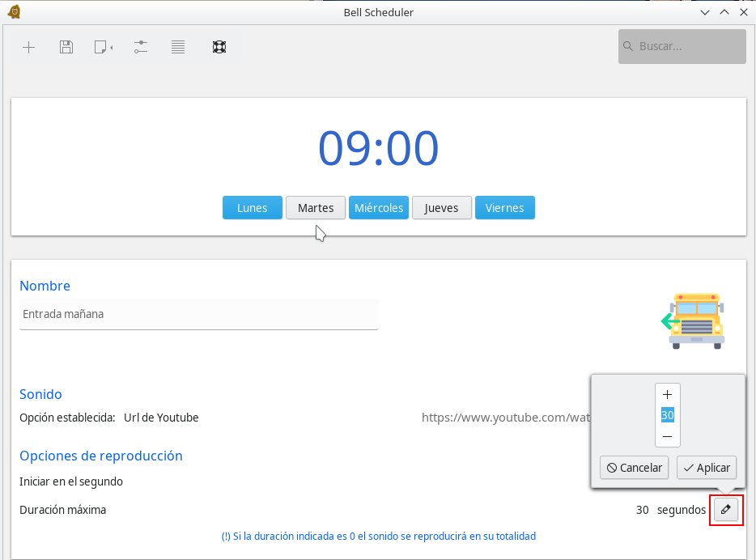Click the 'Duración máxima' label
The image size is (756, 560).
pyautogui.click(x=62, y=510)
